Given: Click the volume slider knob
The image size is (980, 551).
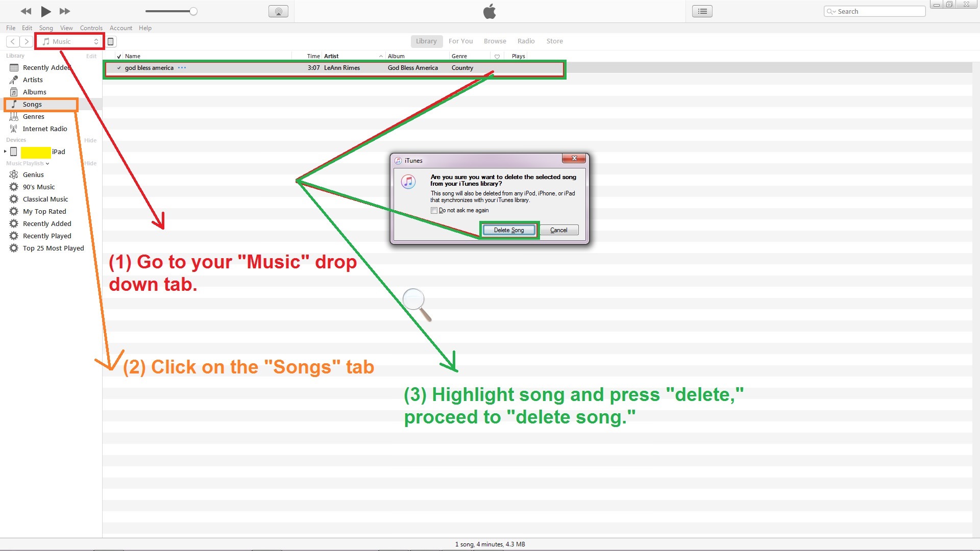Looking at the screenshot, I should [x=193, y=11].
